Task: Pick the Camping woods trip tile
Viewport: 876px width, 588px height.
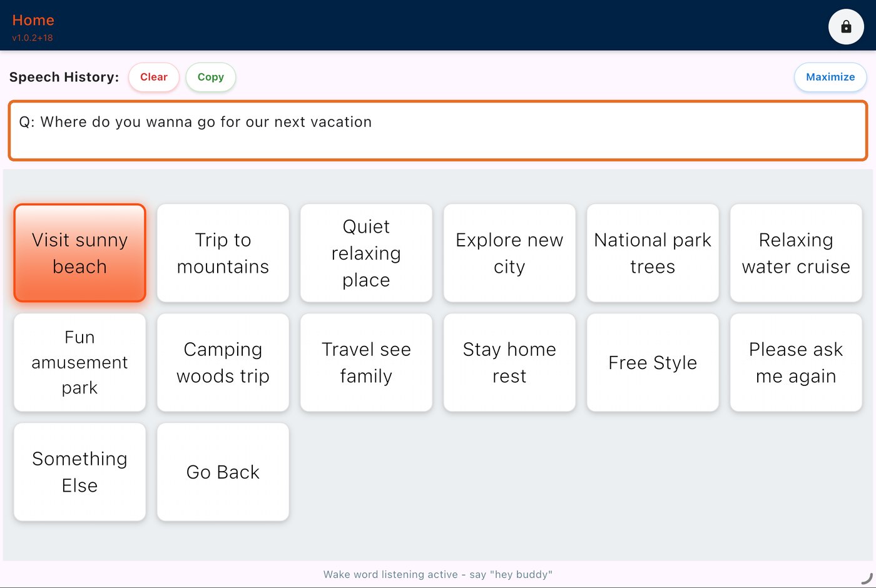Action: click(223, 362)
